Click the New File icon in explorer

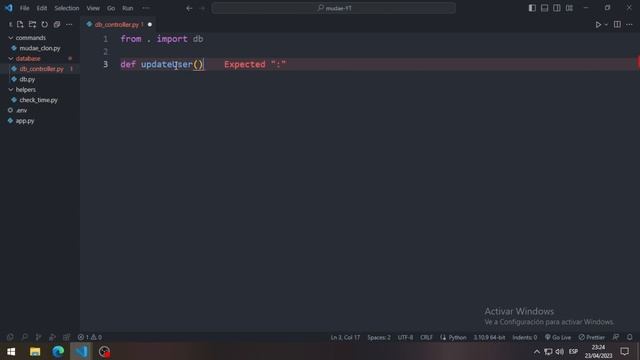click(20, 24)
